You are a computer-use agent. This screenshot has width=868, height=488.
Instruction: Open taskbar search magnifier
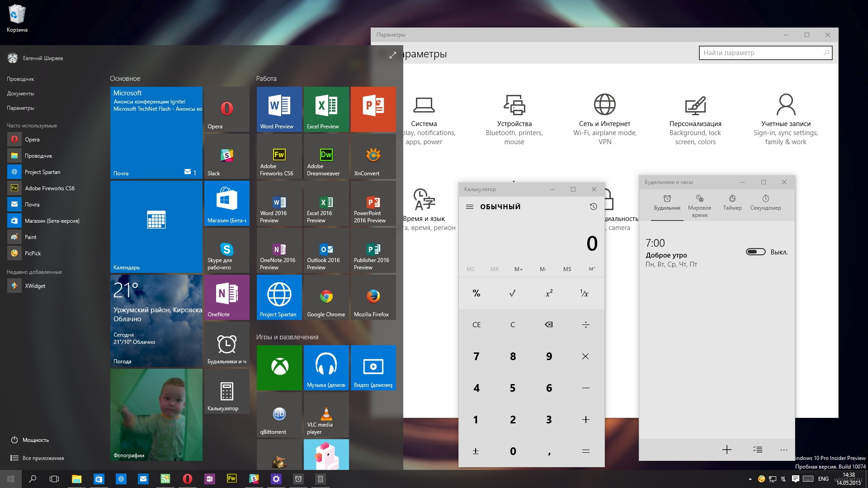[x=33, y=479]
